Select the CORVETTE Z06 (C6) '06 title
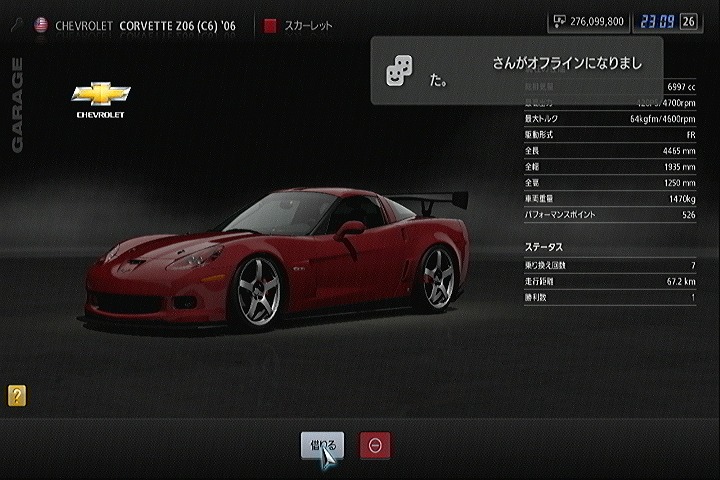The image size is (720, 480). click(183, 24)
